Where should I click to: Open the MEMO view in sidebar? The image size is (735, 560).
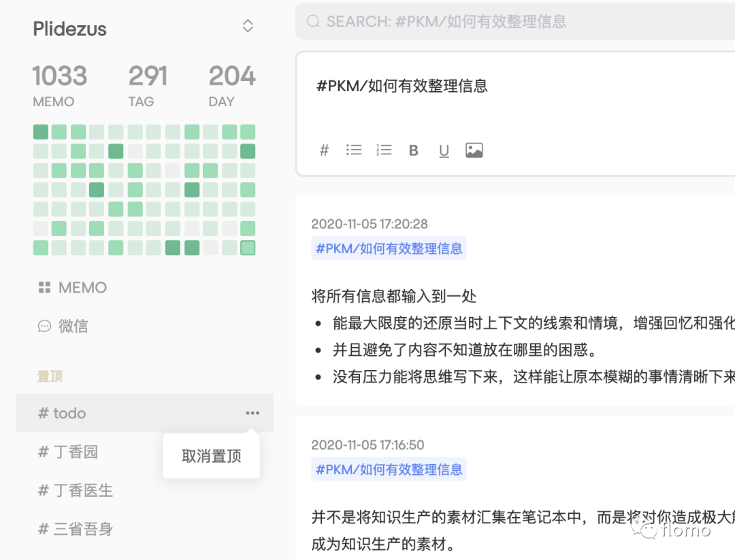click(73, 287)
